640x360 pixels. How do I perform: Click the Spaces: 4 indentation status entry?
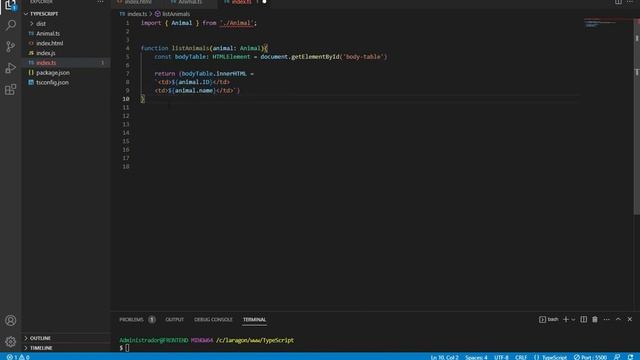tap(476, 357)
